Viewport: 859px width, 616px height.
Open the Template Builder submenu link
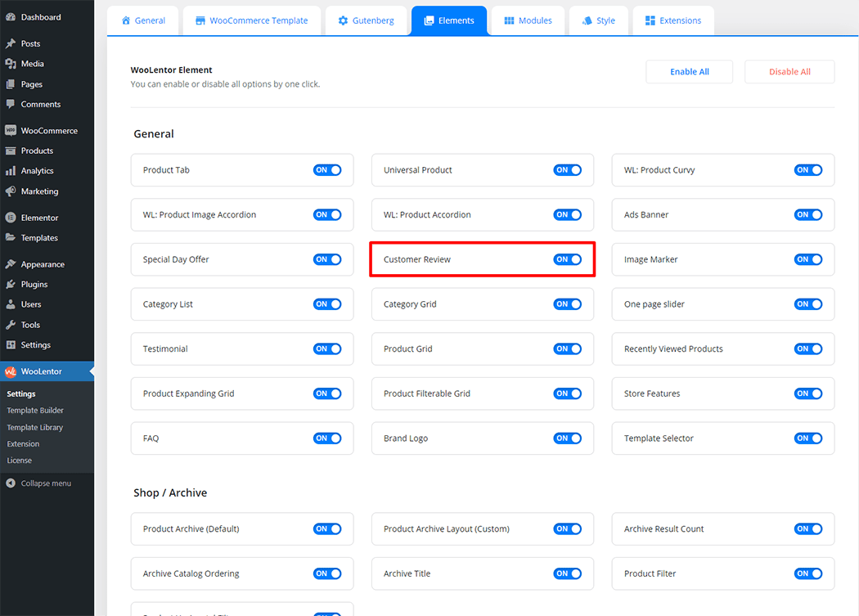coord(35,411)
